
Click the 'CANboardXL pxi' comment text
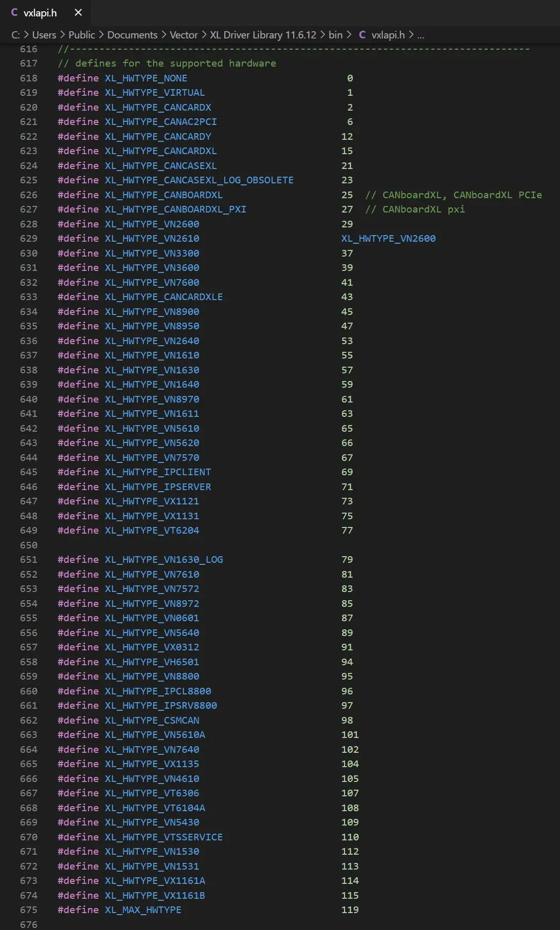coord(423,209)
